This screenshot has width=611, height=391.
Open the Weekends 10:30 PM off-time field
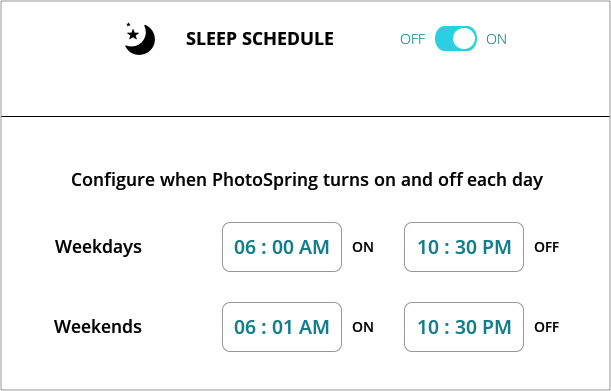pyautogui.click(x=464, y=327)
